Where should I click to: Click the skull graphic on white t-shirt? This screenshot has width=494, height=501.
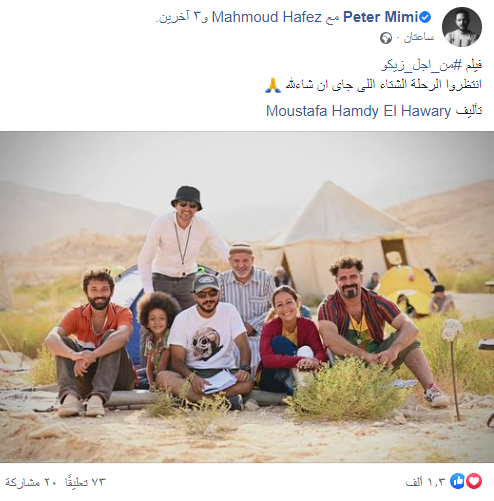coord(207,344)
